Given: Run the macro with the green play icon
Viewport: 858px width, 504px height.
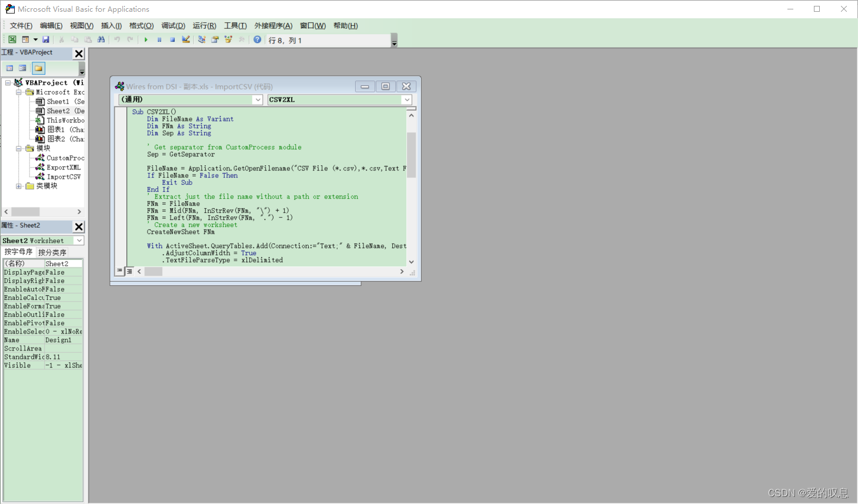Looking at the screenshot, I should pos(146,39).
